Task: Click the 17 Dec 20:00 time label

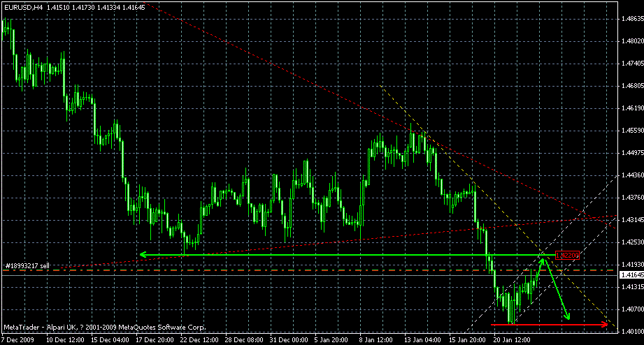Action: [x=155, y=340]
